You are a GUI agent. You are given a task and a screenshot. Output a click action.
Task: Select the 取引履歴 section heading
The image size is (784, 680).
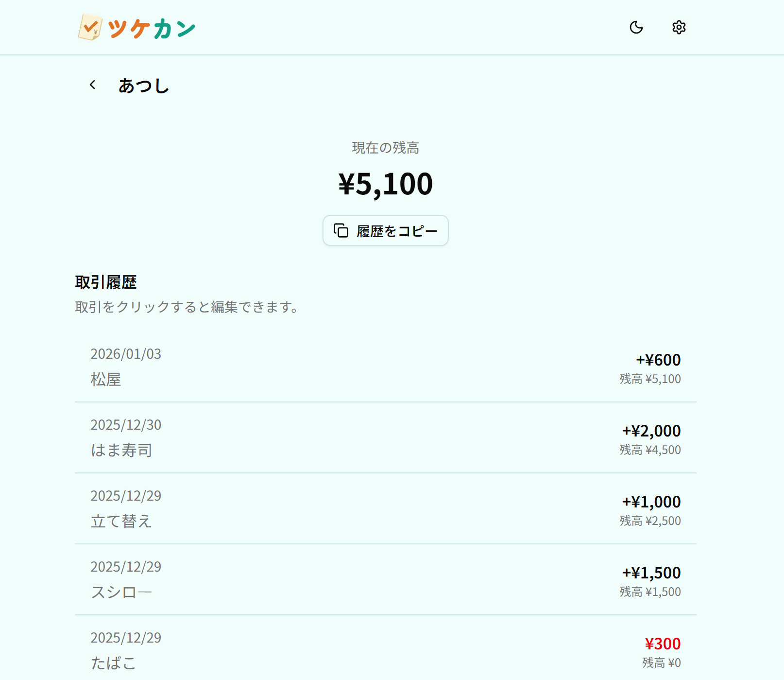click(106, 281)
